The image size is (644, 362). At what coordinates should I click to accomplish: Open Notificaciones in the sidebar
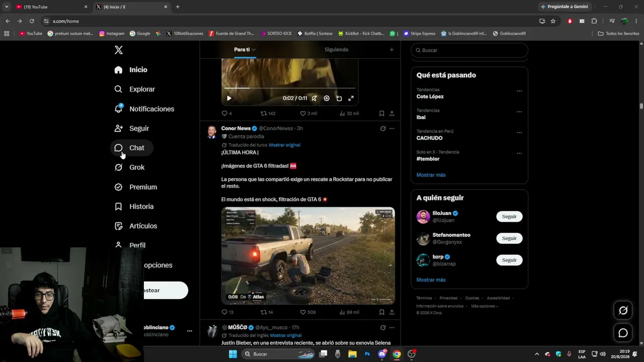pyautogui.click(x=144, y=109)
